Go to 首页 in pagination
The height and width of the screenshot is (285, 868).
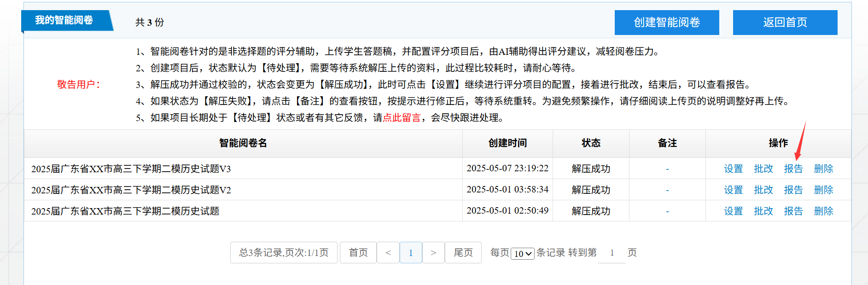point(358,253)
